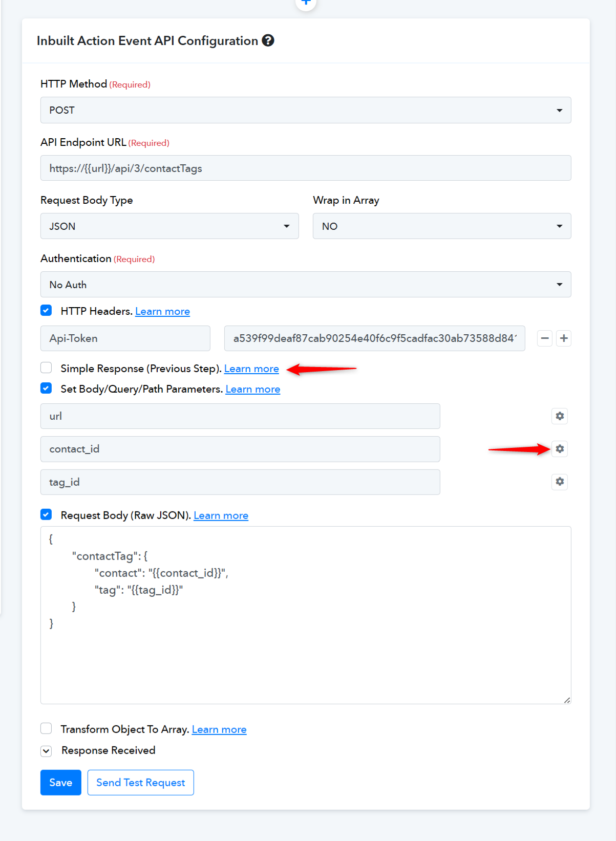Uncheck the HTTP Headers checkbox
This screenshot has height=841, width=616.
pos(46,310)
